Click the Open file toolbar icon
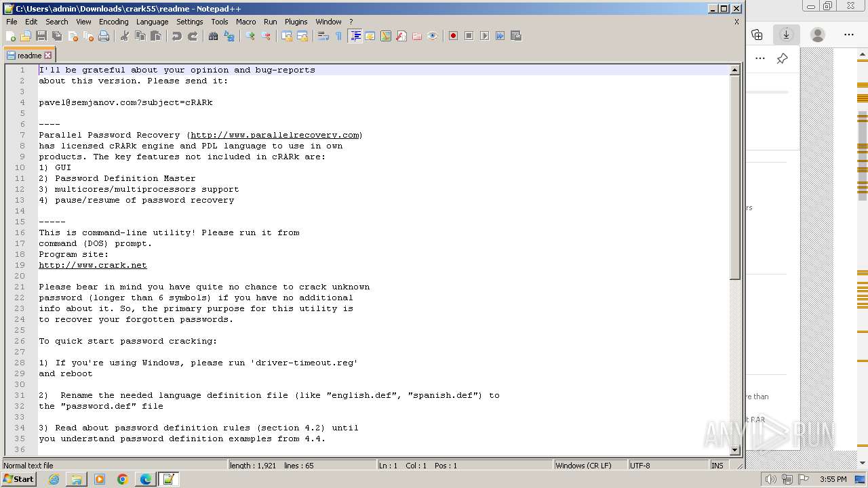 coord(26,36)
